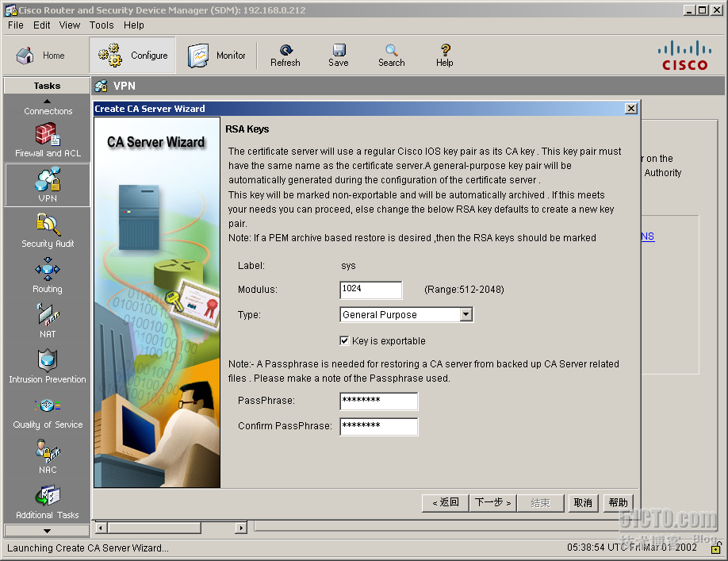Click the PassPhrase field
The width and height of the screenshot is (728, 561).
coord(379,401)
